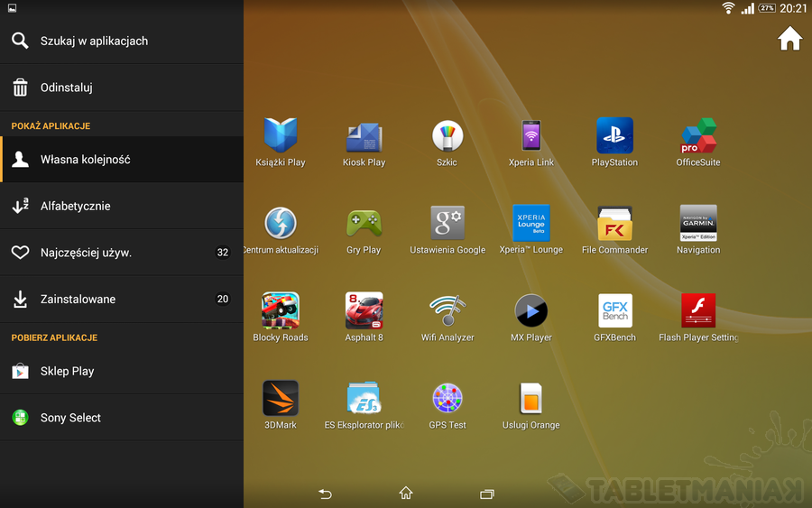Open the Szkic sketch app
This screenshot has width=812, height=508.
[x=447, y=137]
